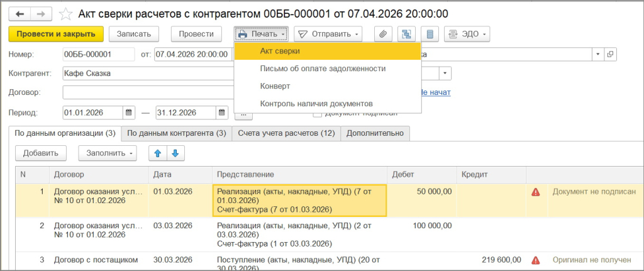This screenshot has width=644, height=271.
Task: Switch to 'Счета учета расчетов (12)' tab
Action: (286, 133)
